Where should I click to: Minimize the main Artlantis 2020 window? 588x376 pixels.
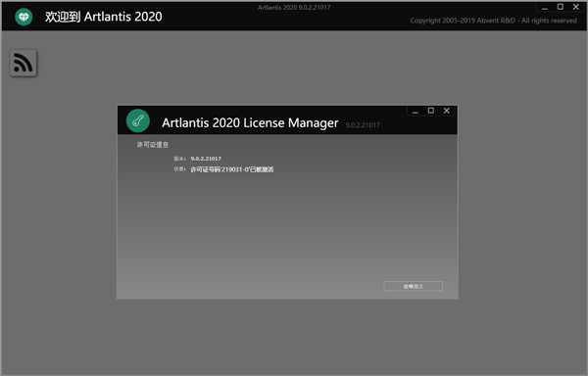(x=545, y=7)
